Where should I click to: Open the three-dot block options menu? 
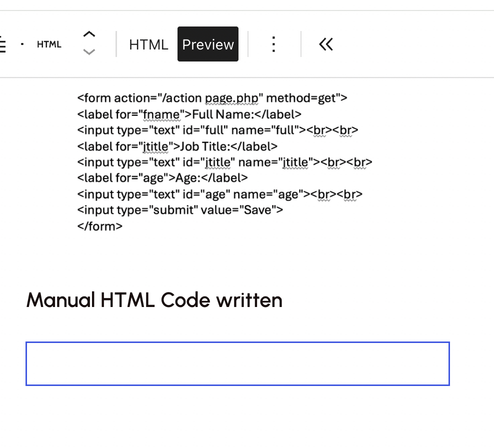tap(273, 44)
